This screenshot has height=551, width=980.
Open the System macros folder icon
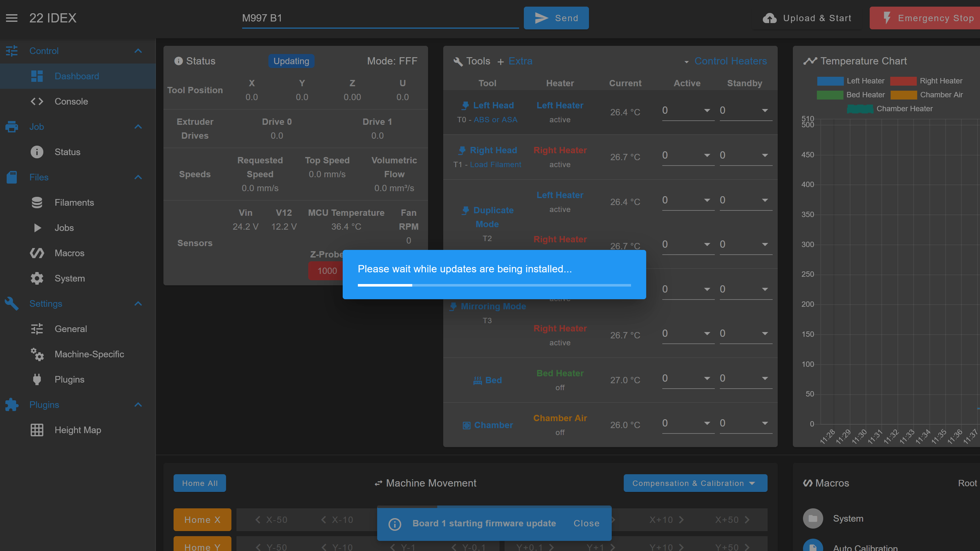pos(812,518)
